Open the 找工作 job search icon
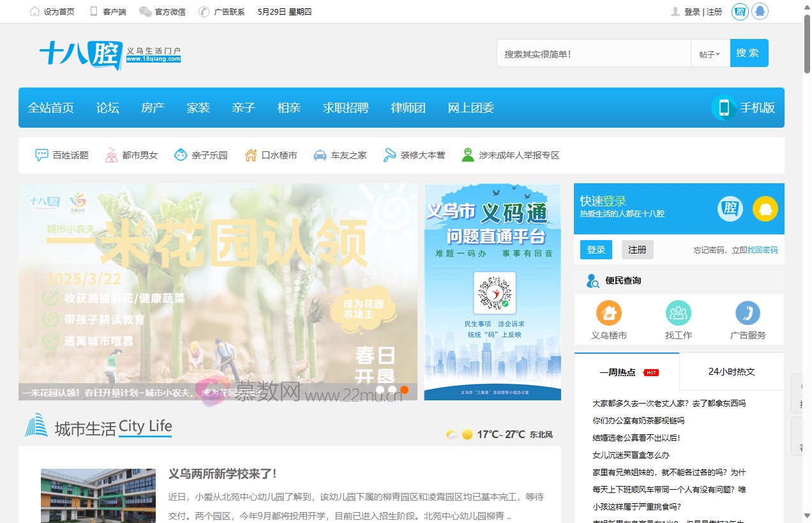812x523 pixels. coord(678,313)
